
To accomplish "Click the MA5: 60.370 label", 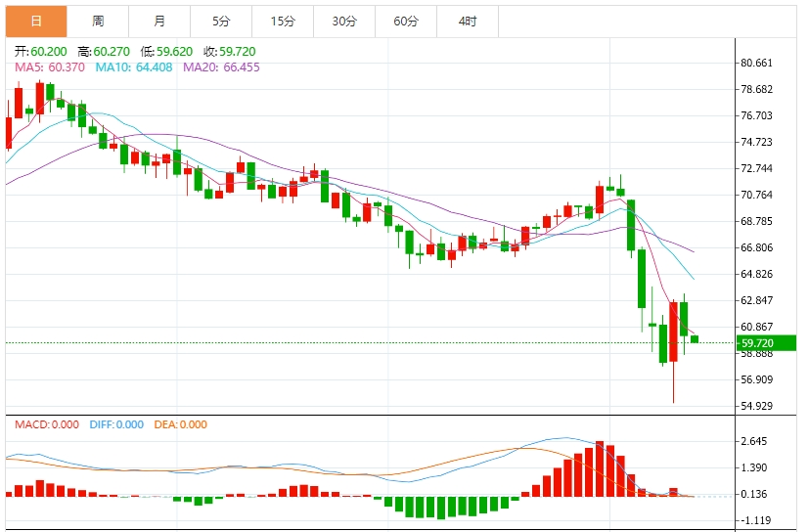I will (50, 67).
